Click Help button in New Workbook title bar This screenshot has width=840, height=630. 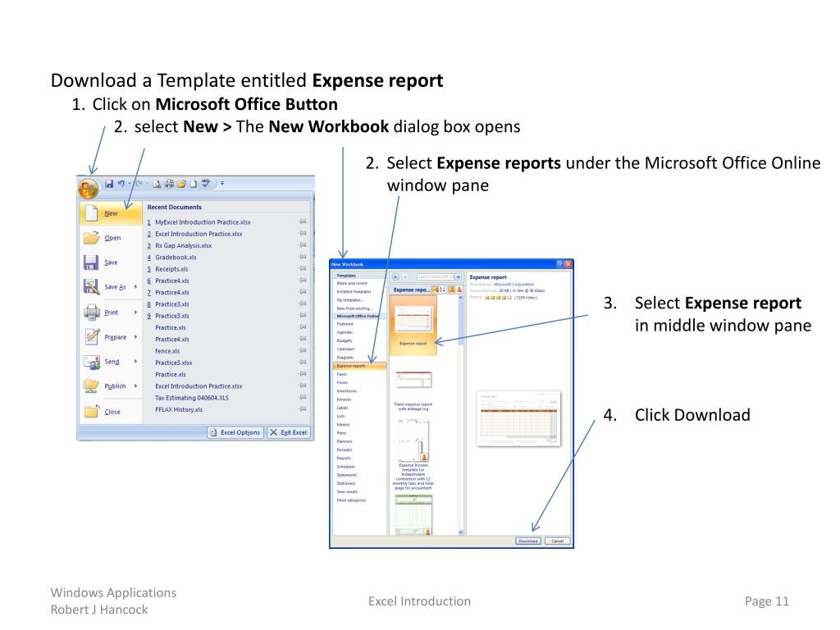(x=559, y=264)
